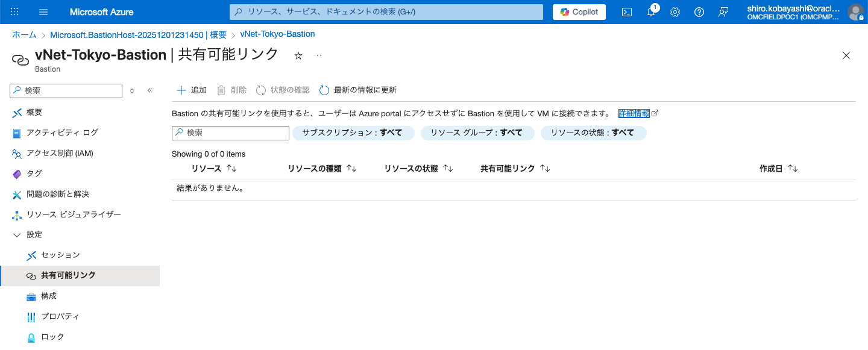Open the 構成 settings page

tap(50, 296)
